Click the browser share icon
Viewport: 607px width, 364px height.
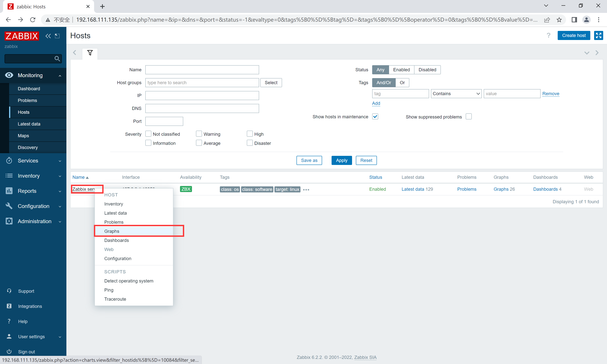click(547, 20)
